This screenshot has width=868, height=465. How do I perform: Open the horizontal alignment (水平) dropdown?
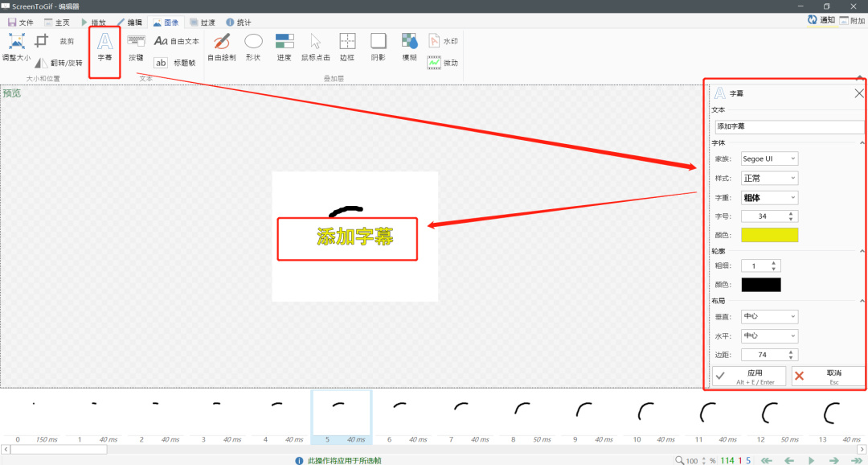pos(769,335)
